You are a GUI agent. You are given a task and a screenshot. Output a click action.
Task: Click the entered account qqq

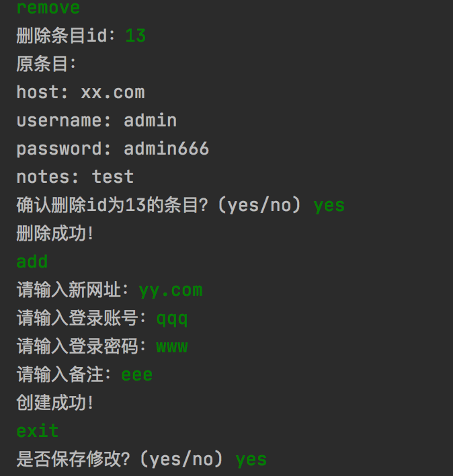point(172,319)
